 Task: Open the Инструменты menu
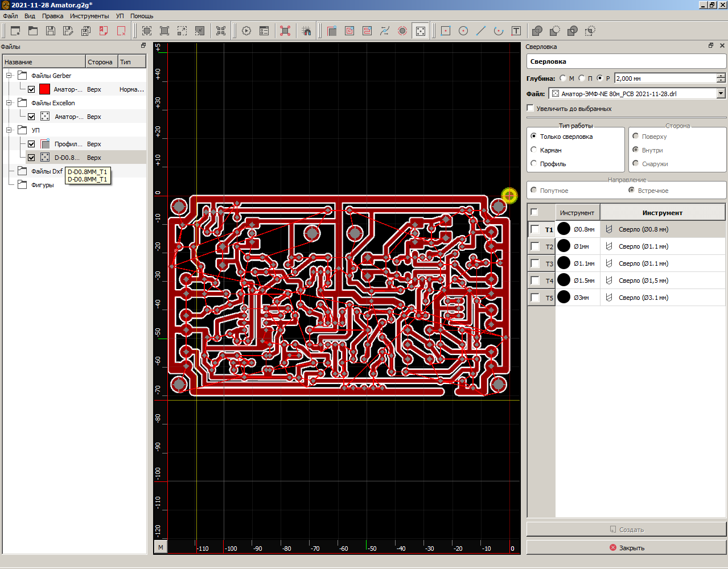pyautogui.click(x=89, y=16)
